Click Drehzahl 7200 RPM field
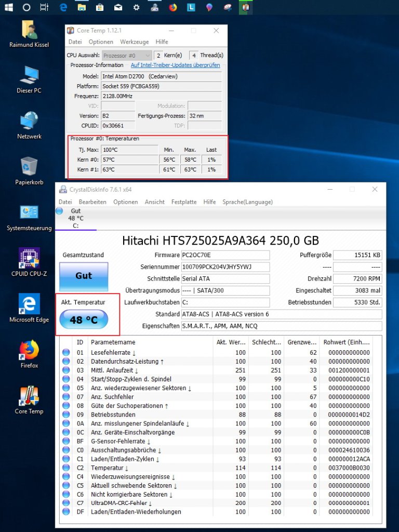 pyautogui.click(x=357, y=279)
